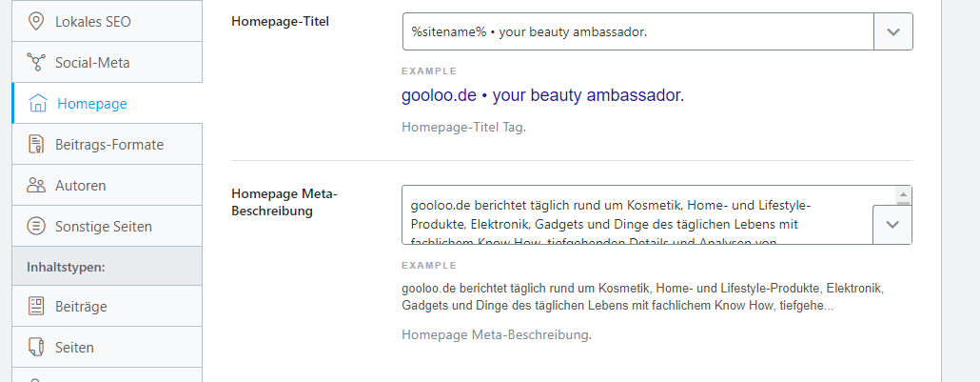The image size is (980, 382).
Task: Click the 'Homepage-Titel Tag.' help text
Action: coord(463,127)
